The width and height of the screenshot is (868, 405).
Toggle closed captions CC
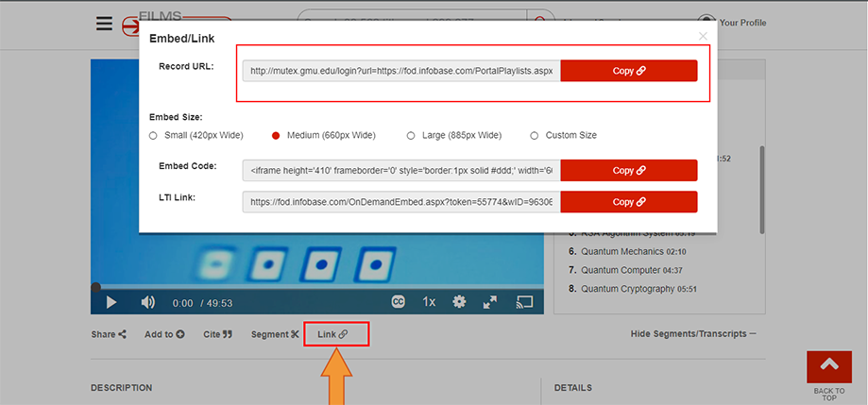398,301
